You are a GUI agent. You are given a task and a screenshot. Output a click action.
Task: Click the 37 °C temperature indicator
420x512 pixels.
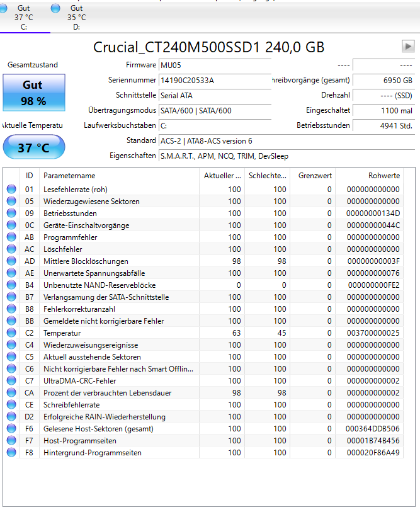34,147
